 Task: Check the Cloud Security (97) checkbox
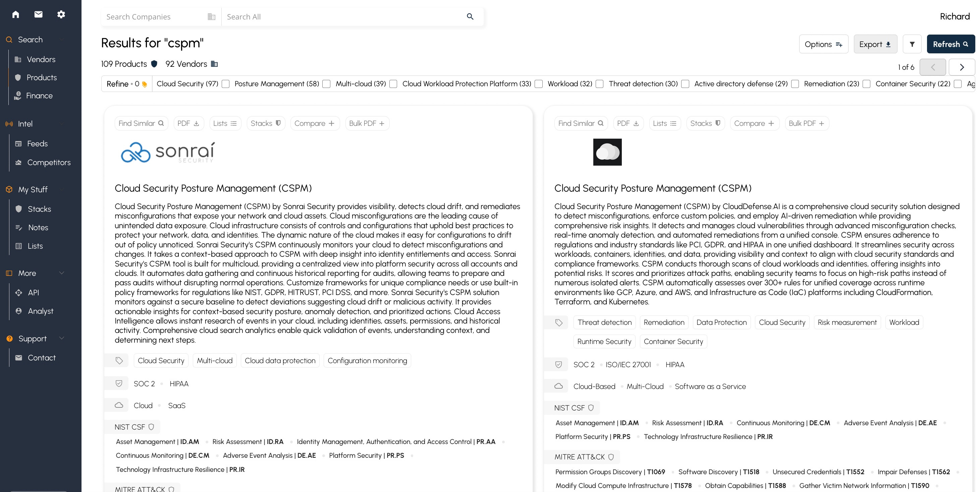226,84
